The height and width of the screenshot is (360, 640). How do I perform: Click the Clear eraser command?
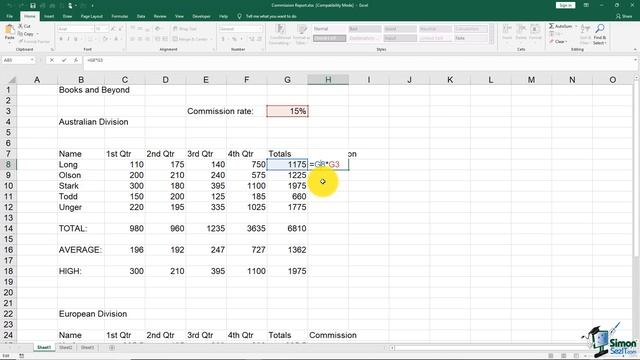(x=557, y=41)
